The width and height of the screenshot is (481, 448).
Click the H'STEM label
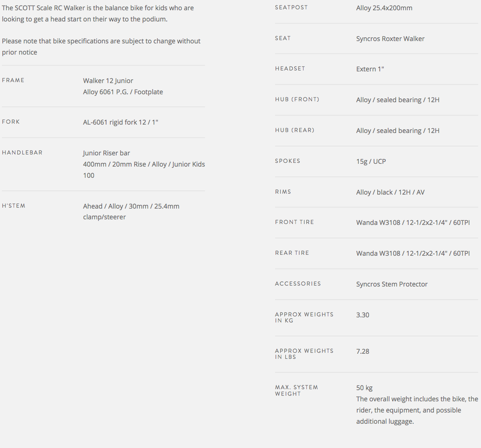click(14, 206)
